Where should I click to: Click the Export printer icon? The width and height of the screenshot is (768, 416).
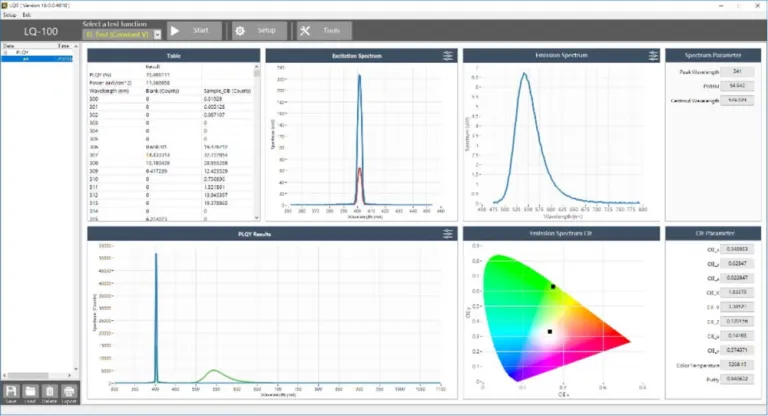pos(69,392)
